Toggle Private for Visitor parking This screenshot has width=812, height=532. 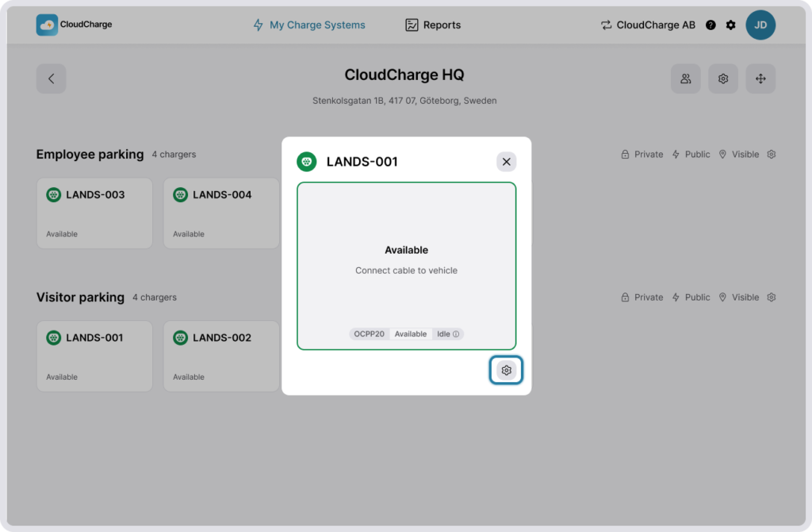click(x=642, y=297)
